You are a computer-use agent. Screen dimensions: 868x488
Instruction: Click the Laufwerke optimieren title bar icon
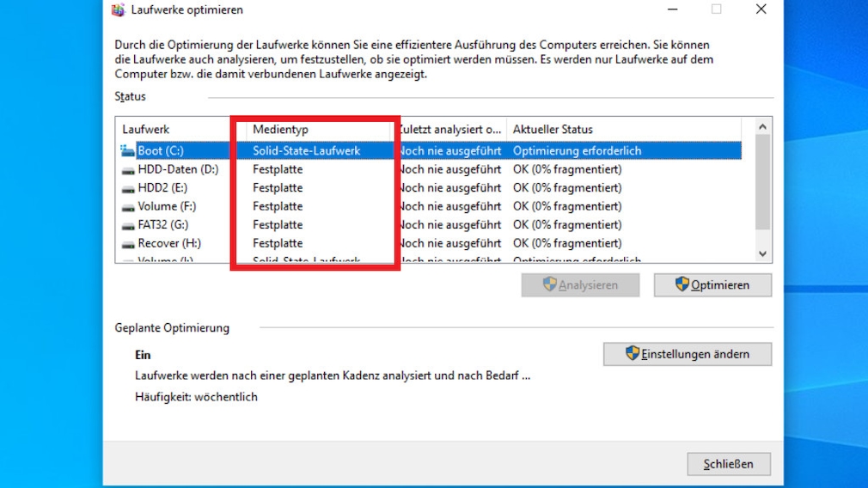(x=119, y=10)
